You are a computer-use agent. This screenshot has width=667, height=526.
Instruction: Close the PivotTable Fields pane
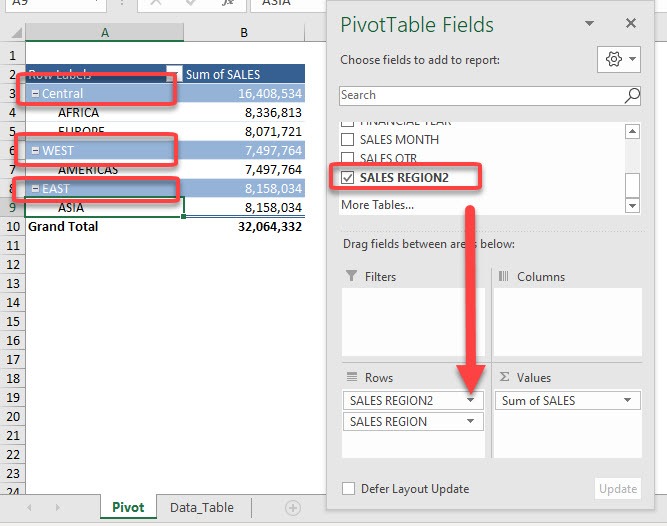point(631,23)
